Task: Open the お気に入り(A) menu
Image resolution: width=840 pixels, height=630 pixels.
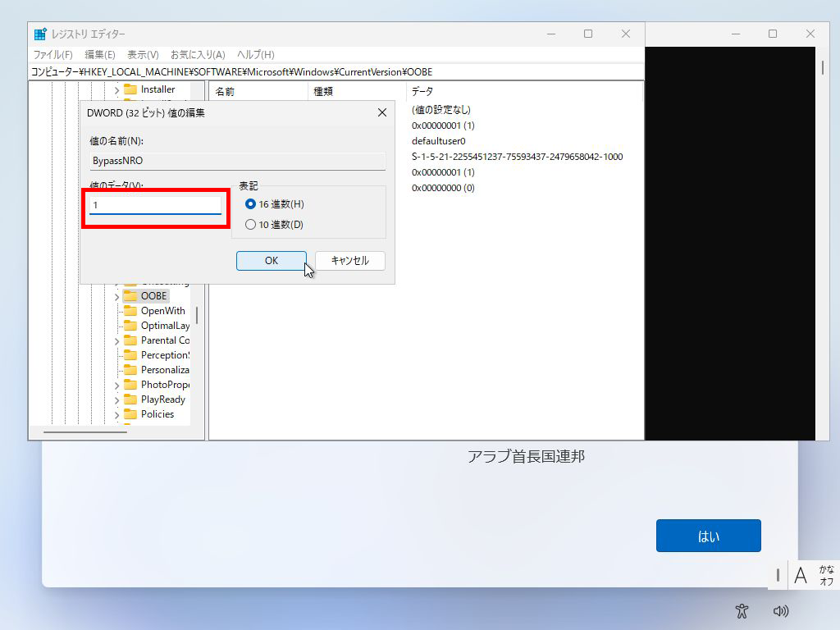Action: tap(198, 55)
